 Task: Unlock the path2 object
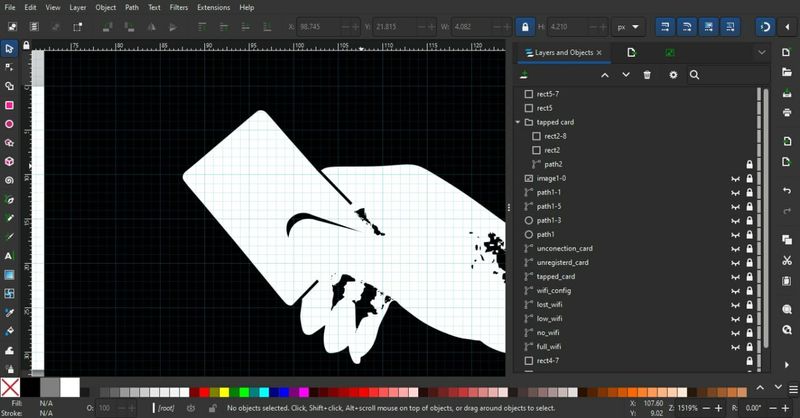[x=749, y=164]
